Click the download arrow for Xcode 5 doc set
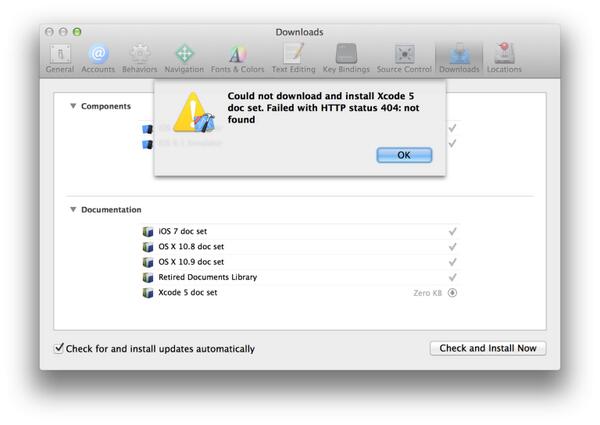 coord(452,293)
